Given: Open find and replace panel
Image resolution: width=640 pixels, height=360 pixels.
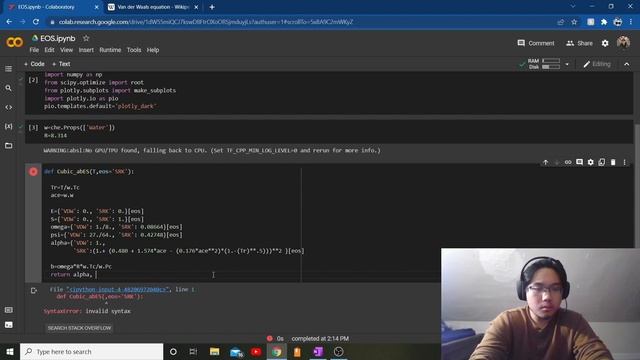Looking at the screenshot, I should tap(9, 88).
